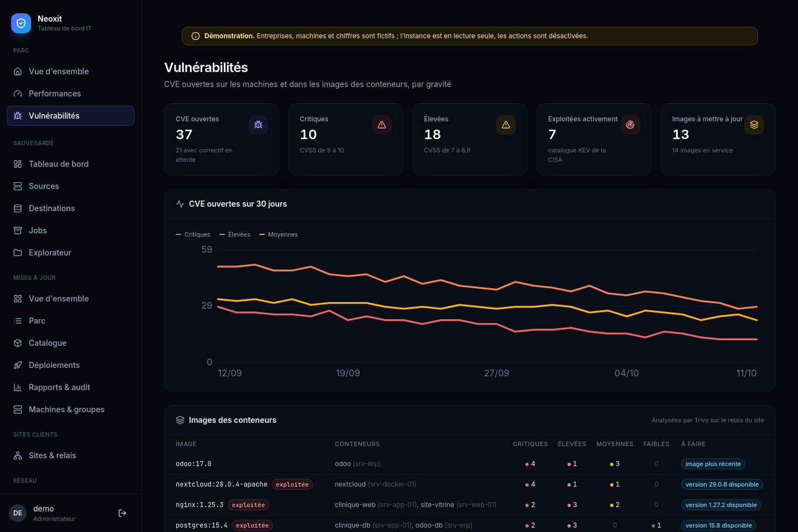Go to the Performances page

[70, 94]
